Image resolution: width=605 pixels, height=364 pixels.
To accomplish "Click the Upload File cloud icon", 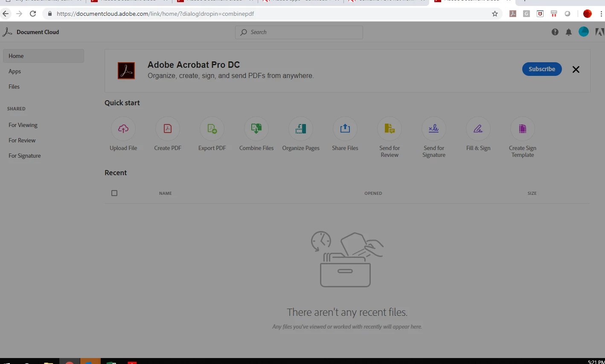I will (x=123, y=129).
